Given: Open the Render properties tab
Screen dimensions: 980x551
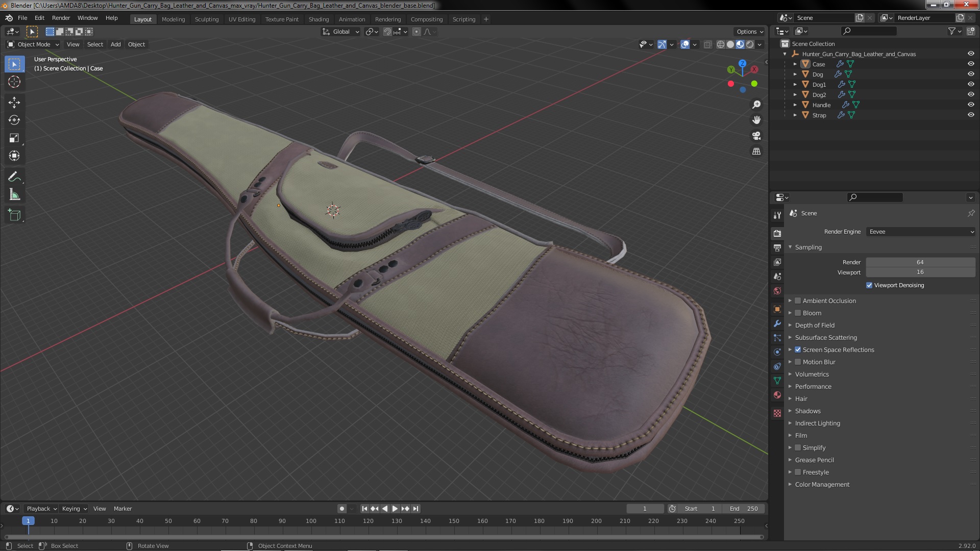Looking at the screenshot, I should [777, 233].
